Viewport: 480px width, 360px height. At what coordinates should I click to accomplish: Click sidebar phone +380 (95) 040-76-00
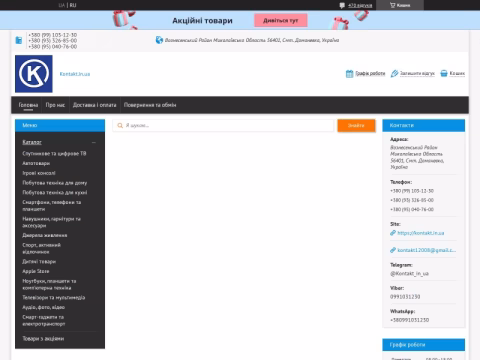[412, 209]
